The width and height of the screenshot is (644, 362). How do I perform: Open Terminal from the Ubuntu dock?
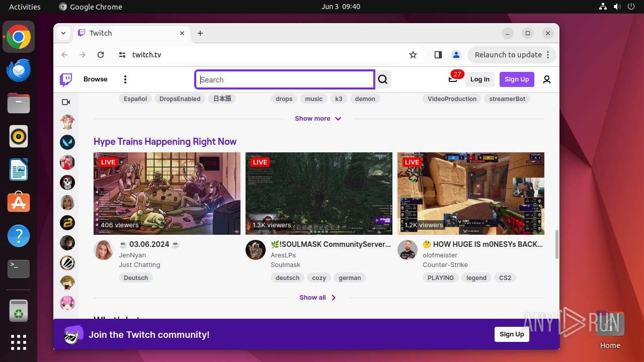tap(19, 269)
